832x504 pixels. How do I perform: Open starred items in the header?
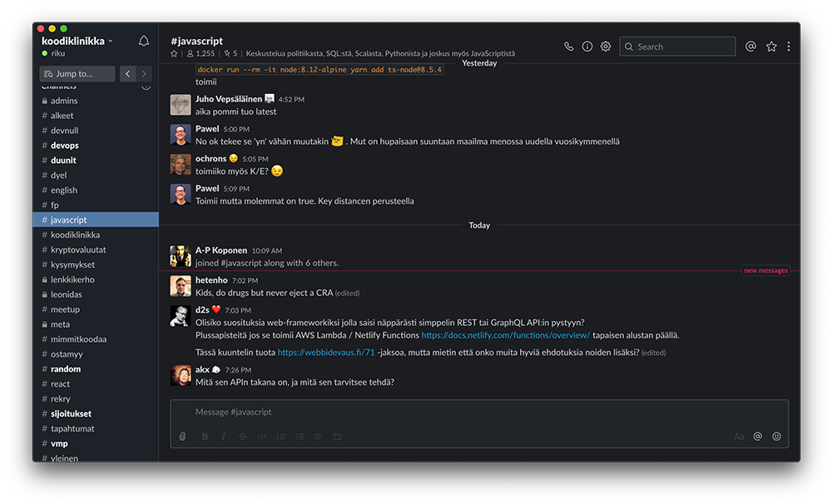(x=771, y=47)
